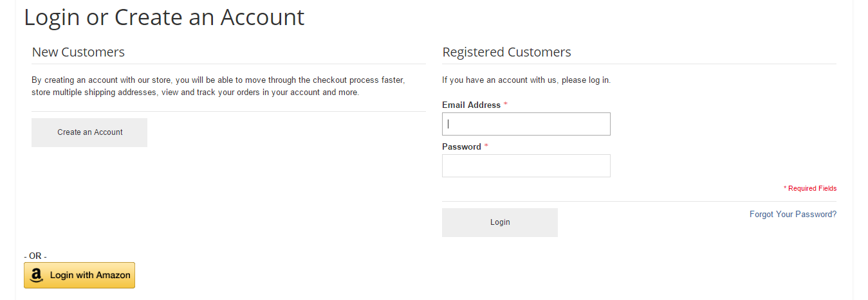Focus the Email Address input field
The height and width of the screenshot is (300, 868).
(x=526, y=124)
